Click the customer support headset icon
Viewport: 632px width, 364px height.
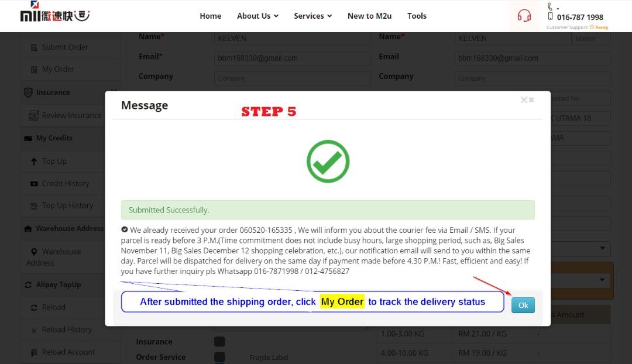[x=524, y=15]
